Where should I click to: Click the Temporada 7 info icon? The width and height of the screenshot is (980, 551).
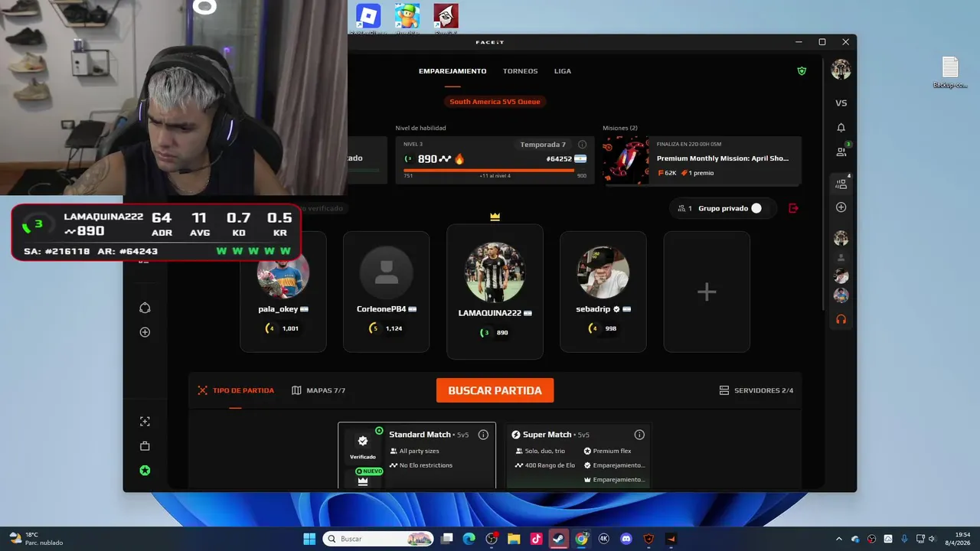coord(582,145)
